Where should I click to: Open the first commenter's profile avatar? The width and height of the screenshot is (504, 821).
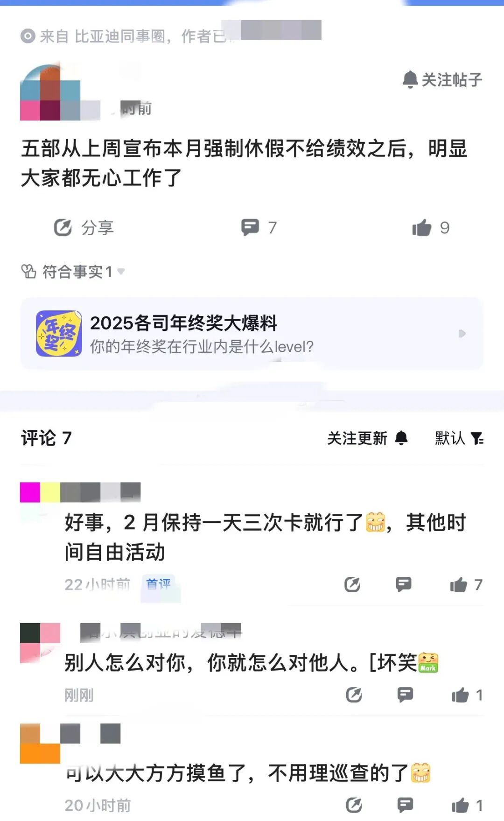40,493
